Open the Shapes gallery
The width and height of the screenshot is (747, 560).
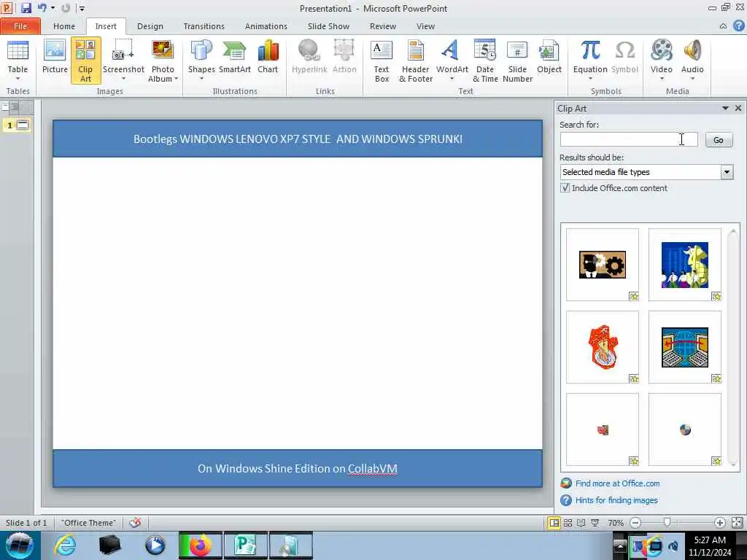tap(201, 61)
